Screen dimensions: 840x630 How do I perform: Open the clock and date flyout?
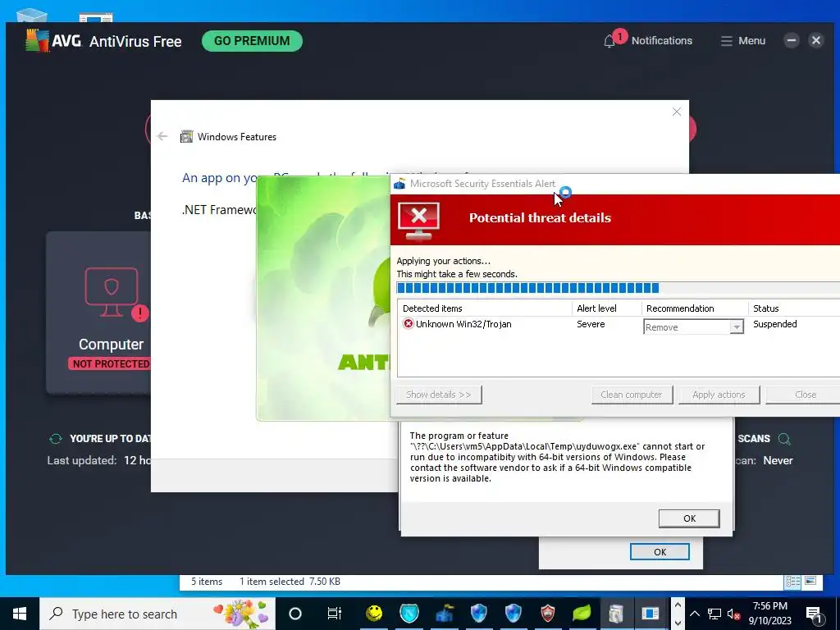pos(769,614)
